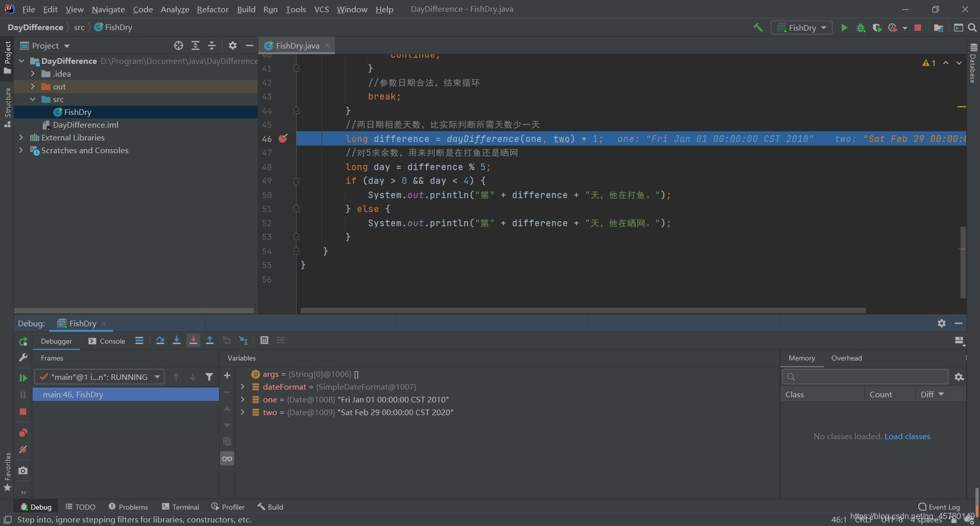This screenshot has height=526, width=980.
Task: Open Project Structure icon in the toolbar
Action: pyautogui.click(x=938, y=28)
